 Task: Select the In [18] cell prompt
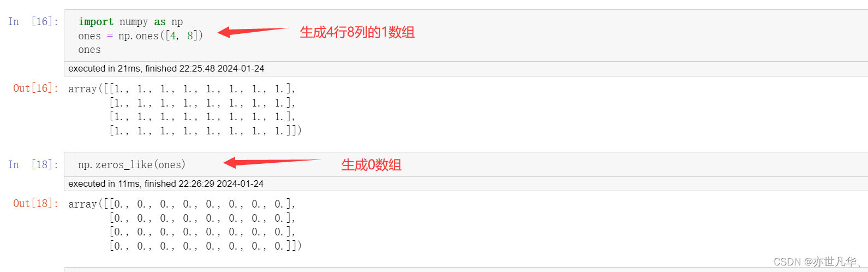(x=33, y=164)
